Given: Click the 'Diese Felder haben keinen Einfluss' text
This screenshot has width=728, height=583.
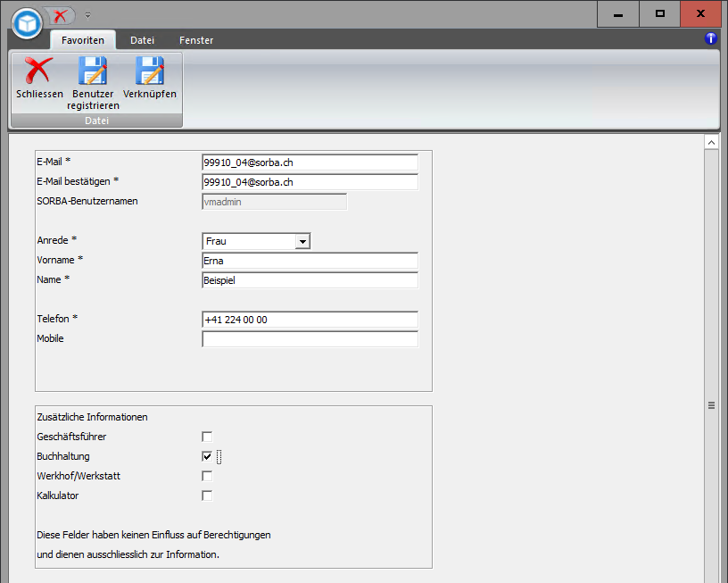Looking at the screenshot, I should (x=153, y=535).
